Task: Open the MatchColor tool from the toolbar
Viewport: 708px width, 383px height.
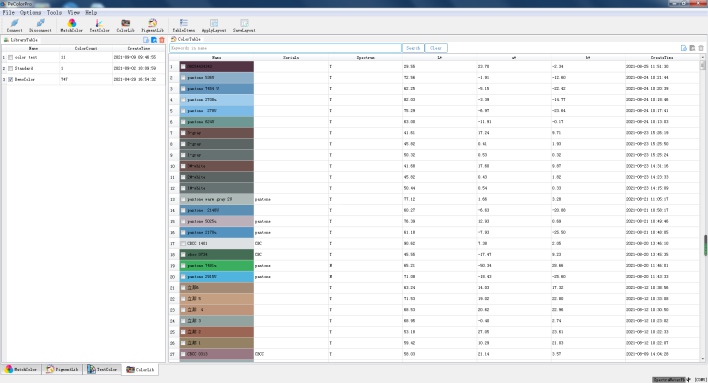Action: coord(71,25)
